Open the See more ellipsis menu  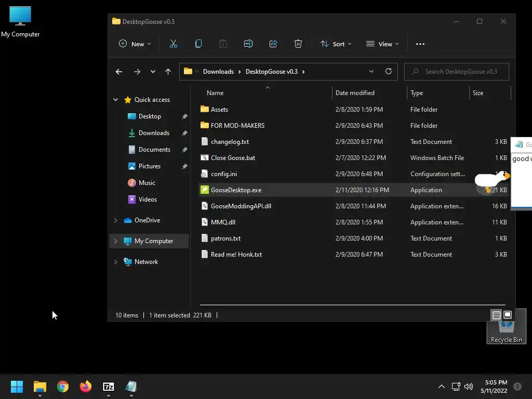420,44
